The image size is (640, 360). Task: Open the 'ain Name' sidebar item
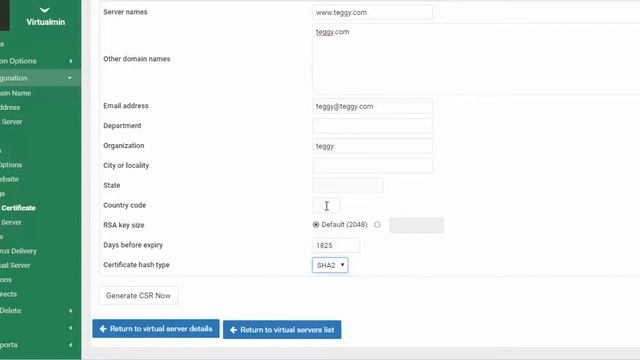[16, 93]
